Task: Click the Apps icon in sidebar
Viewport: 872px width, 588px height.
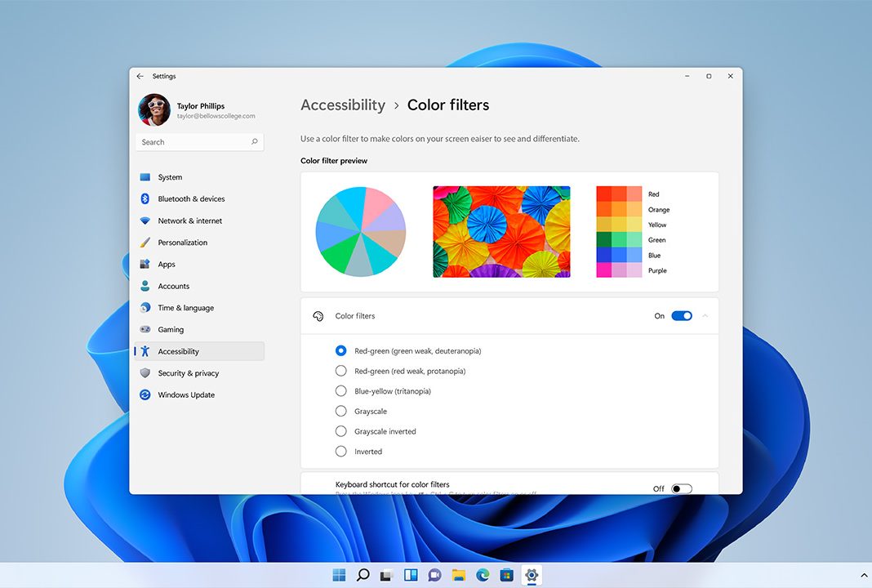Action: pos(145,265)
